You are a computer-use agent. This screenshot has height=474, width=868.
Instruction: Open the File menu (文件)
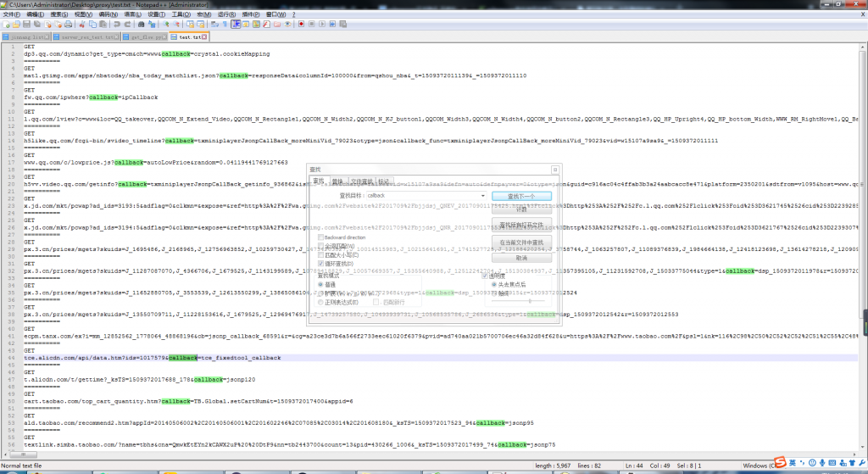click(x=11, y=14)
